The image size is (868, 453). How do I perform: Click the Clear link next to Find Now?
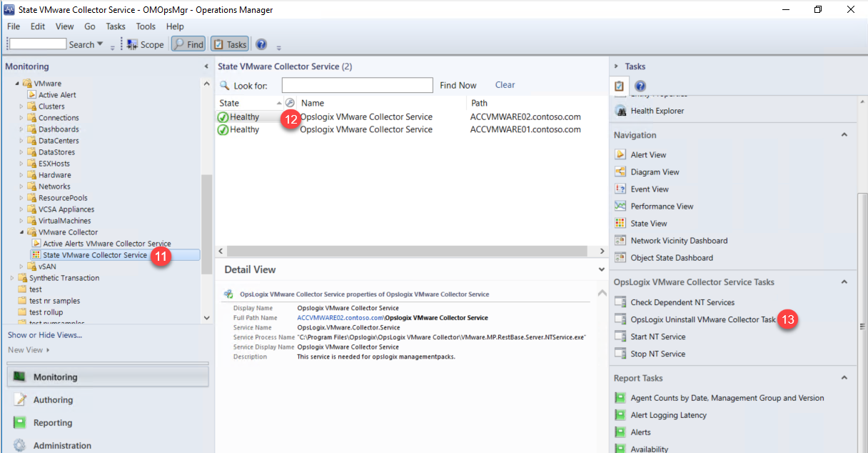(x=505, y=85)
